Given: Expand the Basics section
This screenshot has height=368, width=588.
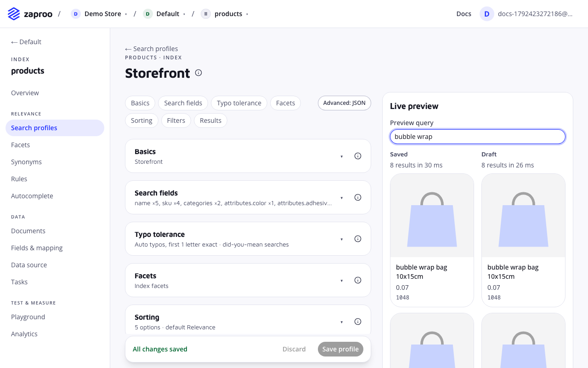Looking at the screenshot, I should [341, 156].
